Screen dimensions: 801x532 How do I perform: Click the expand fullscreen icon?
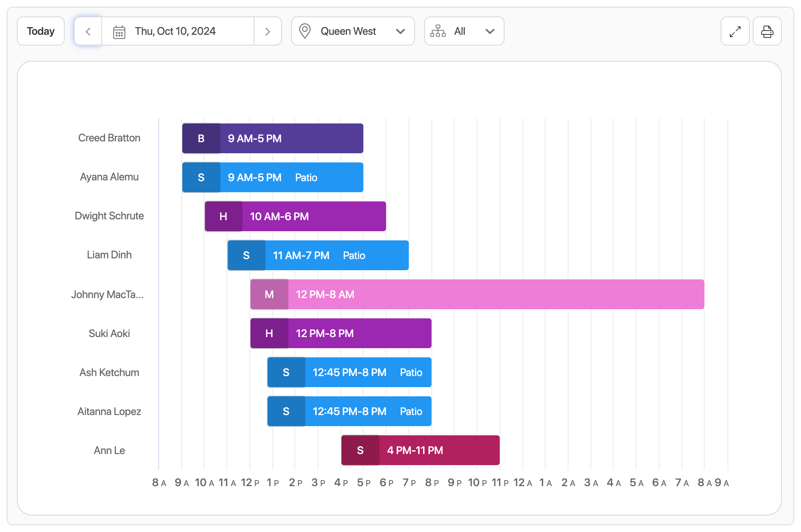735,31
